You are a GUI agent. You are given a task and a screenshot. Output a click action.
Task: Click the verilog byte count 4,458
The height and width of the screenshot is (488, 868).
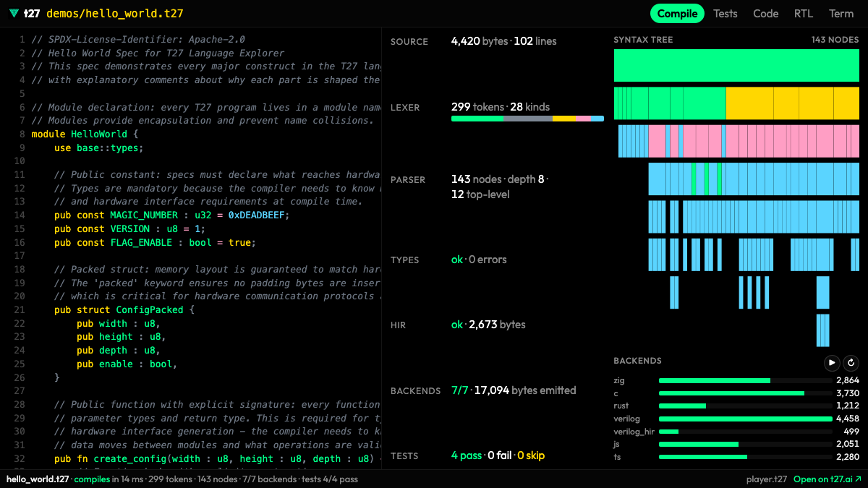pos(847,419)
